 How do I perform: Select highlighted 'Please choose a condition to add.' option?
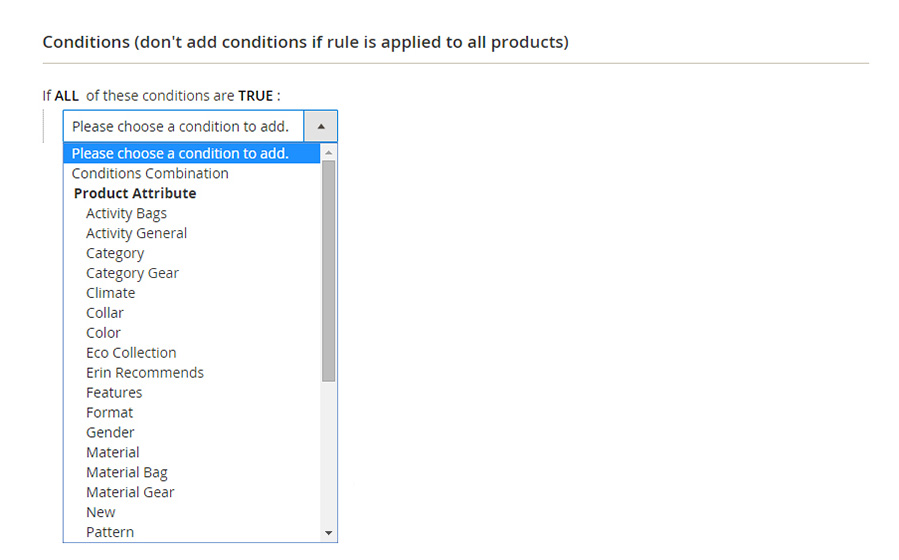[x=180, y=153]
